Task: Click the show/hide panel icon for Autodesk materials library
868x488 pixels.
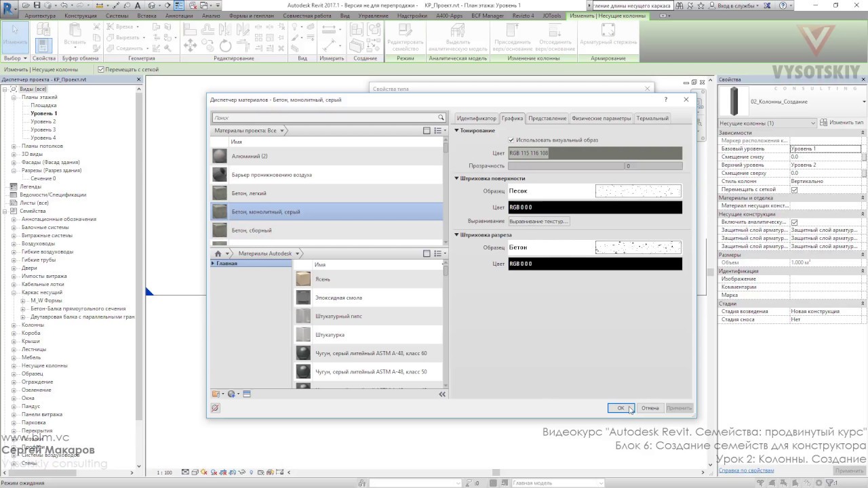Action: pos(427,253)
